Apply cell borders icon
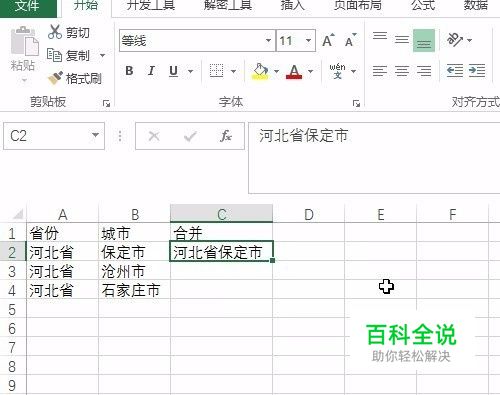The width and height of the screenshot is (500, 395). (x=216, y=71)
